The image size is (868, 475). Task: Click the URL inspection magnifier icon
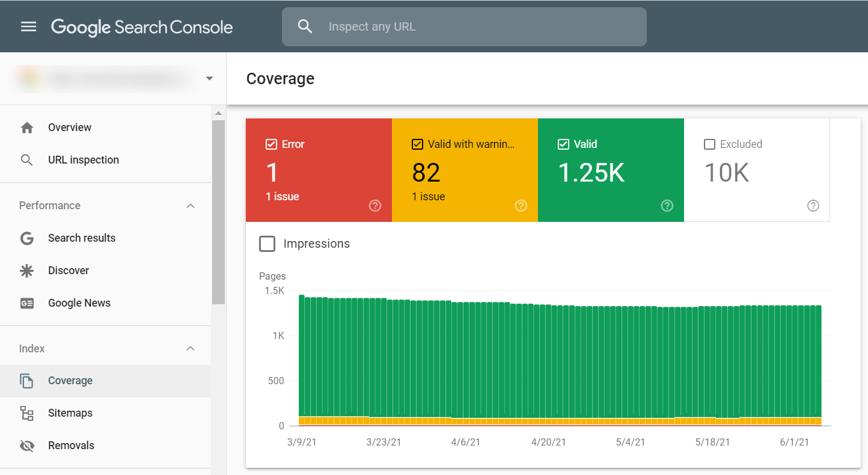(26, 160)
